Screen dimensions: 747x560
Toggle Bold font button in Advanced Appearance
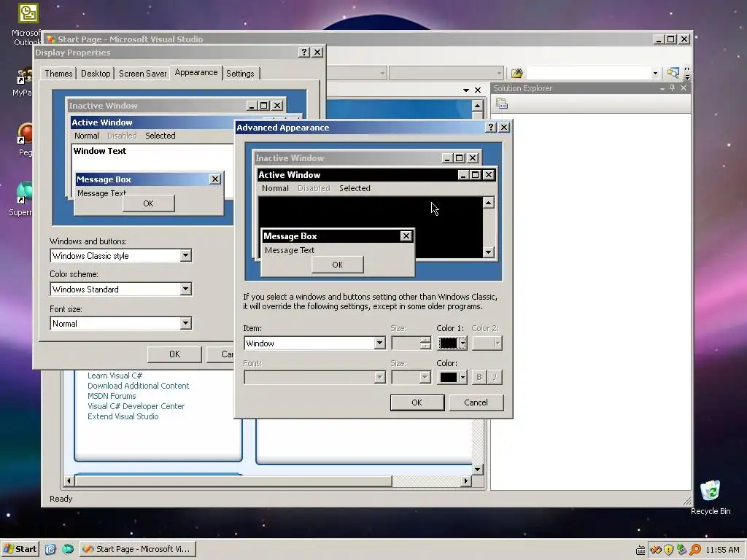pyautogui.click(x=479, y=377)
